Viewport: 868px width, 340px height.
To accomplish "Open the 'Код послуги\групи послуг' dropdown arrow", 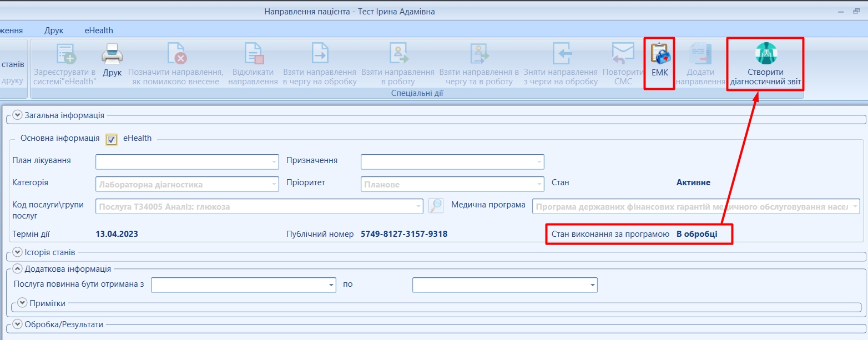I will point(418,206).
